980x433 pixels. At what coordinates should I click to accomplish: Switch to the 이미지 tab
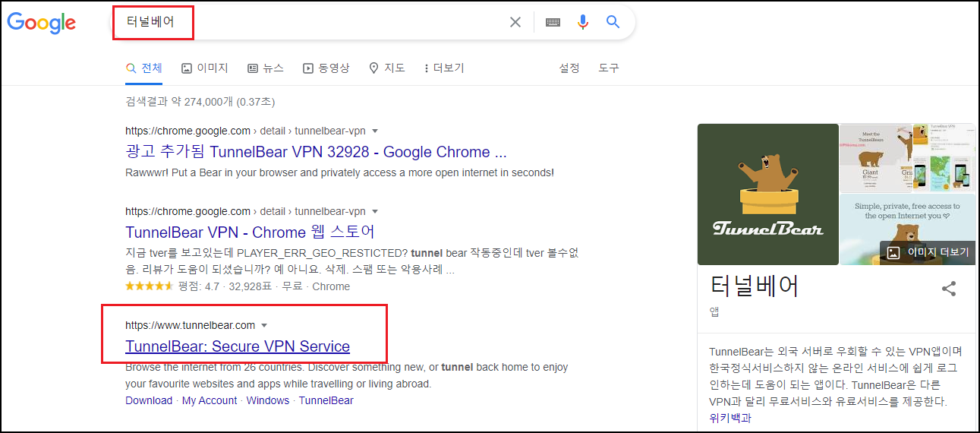tap(205, 68)
